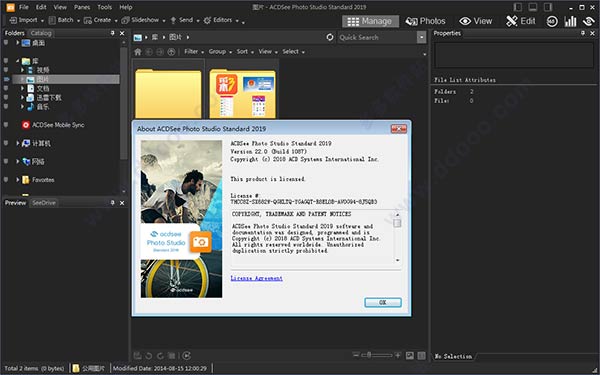Open the Edit menu in menu bar

[x=41, y=7]
